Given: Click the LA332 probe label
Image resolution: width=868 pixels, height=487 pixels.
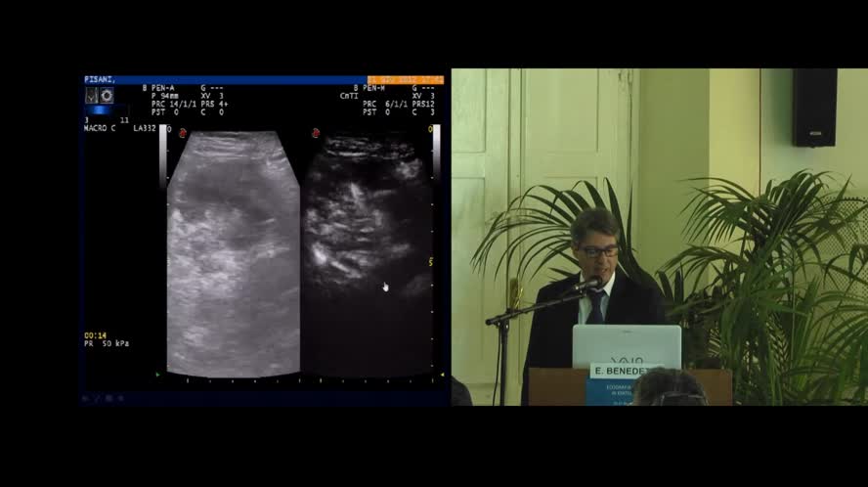Looking at the screenshot, I should coord(145,128).
